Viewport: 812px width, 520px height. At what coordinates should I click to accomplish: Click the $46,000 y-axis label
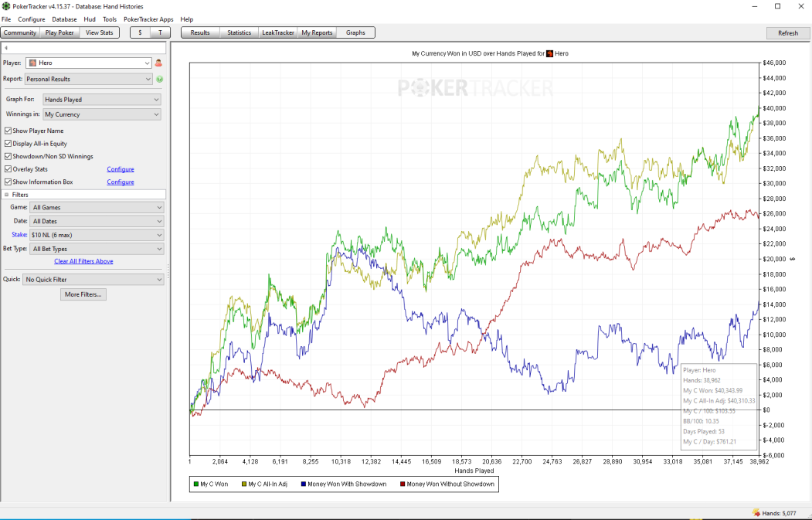point(774,63)
